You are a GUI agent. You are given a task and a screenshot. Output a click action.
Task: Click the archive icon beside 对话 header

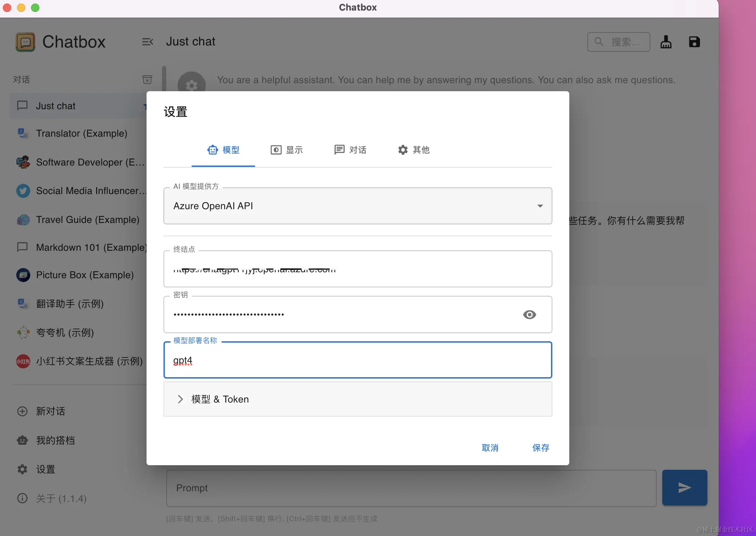147,80
